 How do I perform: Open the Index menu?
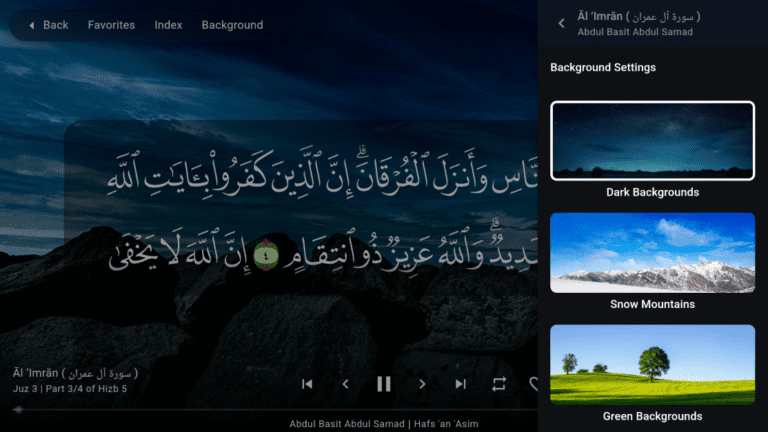click(x=168, y=25)
